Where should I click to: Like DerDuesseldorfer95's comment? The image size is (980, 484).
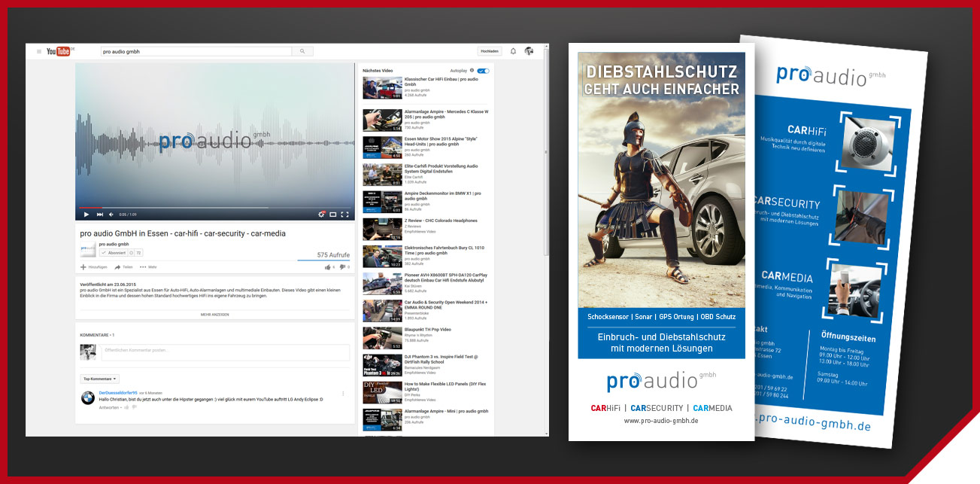pyautogui.click(x=126, y=407)
